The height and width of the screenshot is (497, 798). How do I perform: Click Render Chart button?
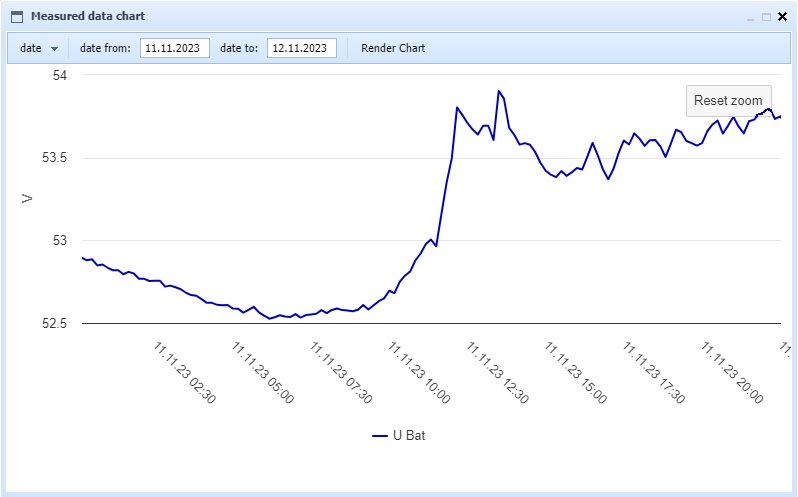(x=393, y=48)
